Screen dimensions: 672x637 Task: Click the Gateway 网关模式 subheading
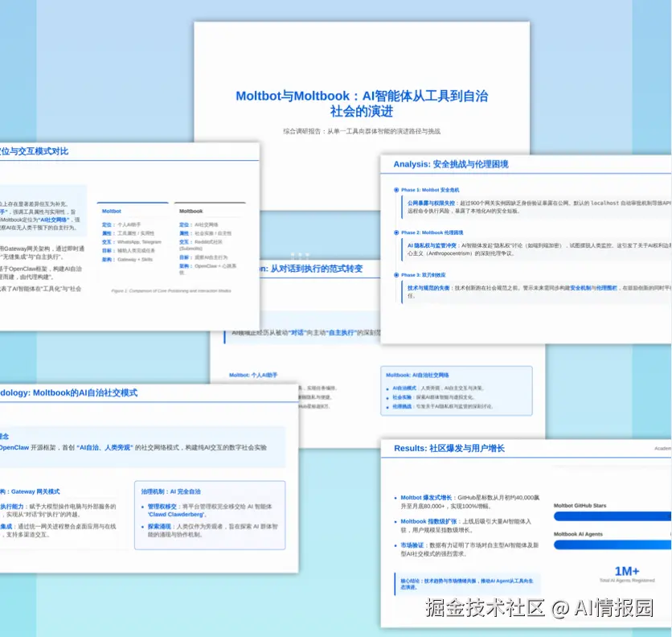[x=35, y=491]
